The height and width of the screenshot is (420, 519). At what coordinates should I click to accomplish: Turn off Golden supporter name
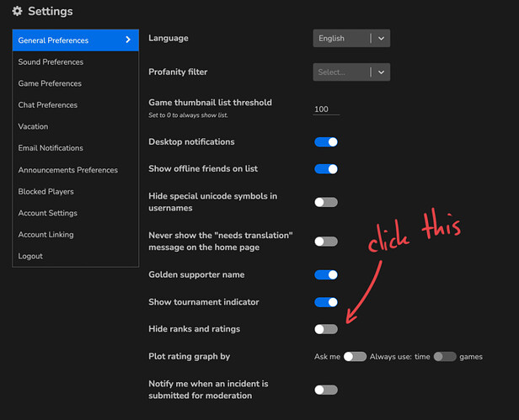(x=326, y=274)
